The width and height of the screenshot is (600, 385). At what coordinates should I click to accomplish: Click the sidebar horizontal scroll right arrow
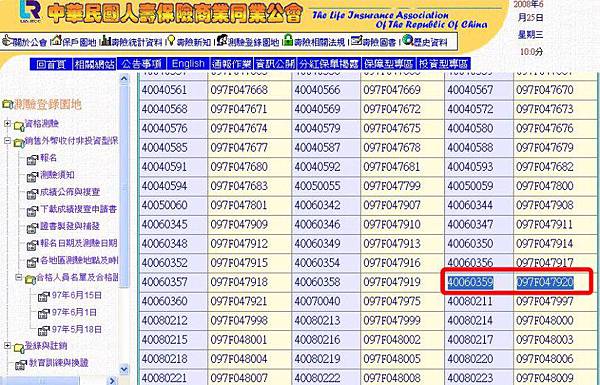[x=112, y=381]
